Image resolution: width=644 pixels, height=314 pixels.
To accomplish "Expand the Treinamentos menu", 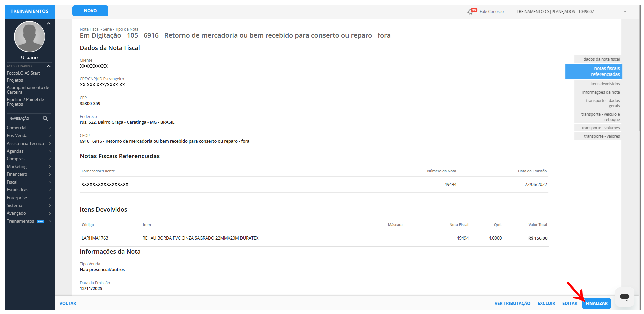I will click(29, 221).
